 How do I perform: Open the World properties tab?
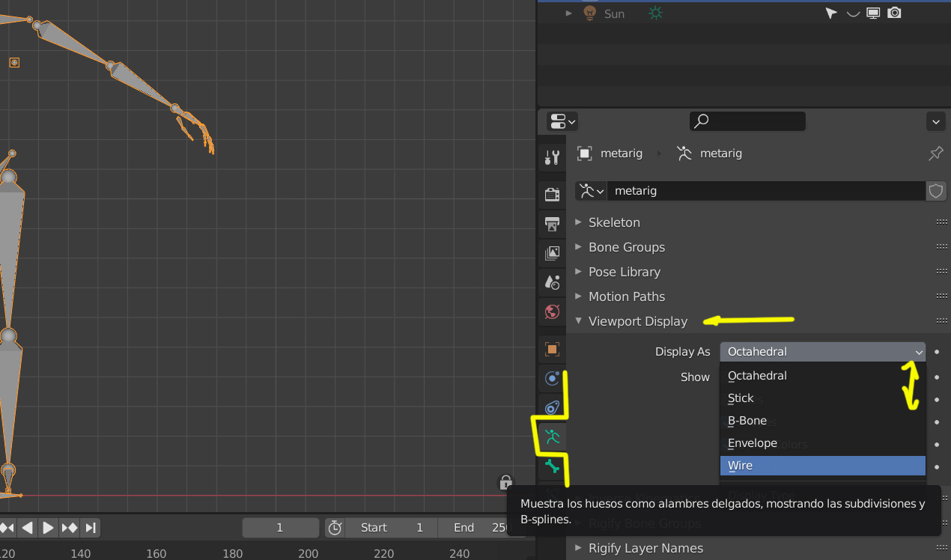point(552,311)
